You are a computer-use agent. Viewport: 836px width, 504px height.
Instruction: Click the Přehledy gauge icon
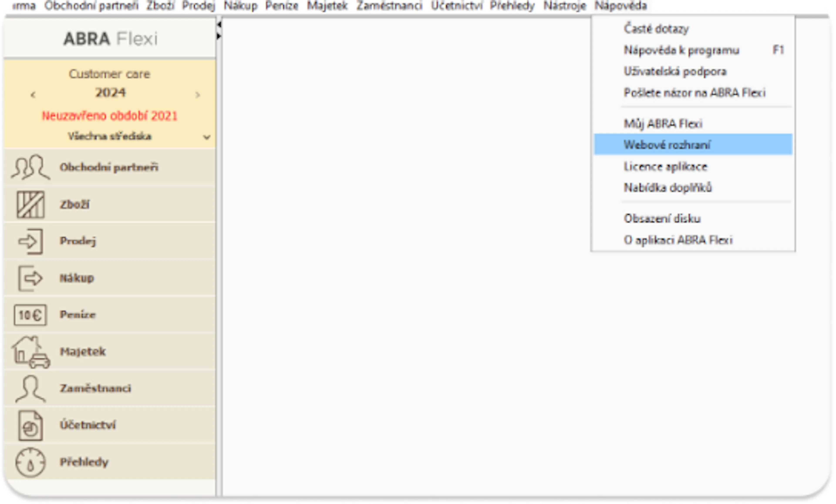tap(30, 462)
